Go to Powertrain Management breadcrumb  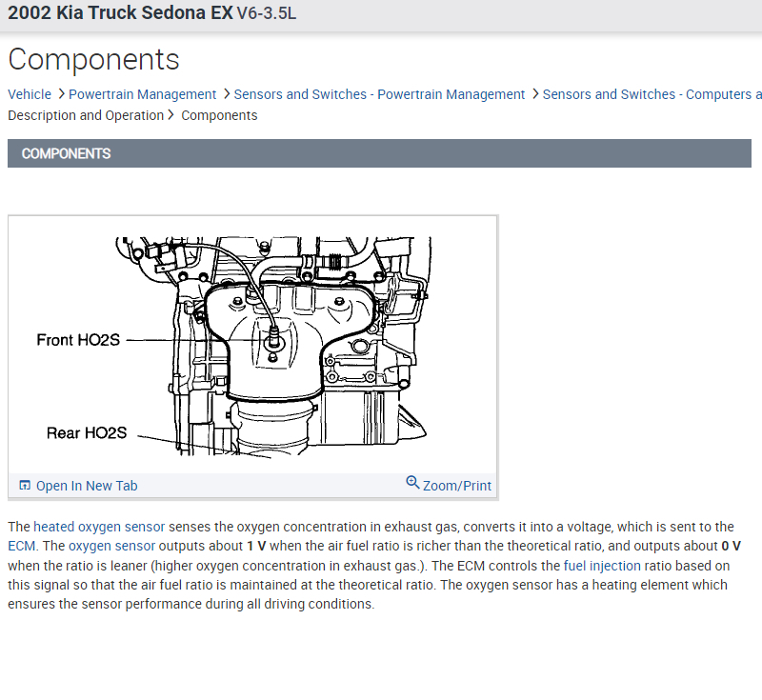click(x=142, y=94)
